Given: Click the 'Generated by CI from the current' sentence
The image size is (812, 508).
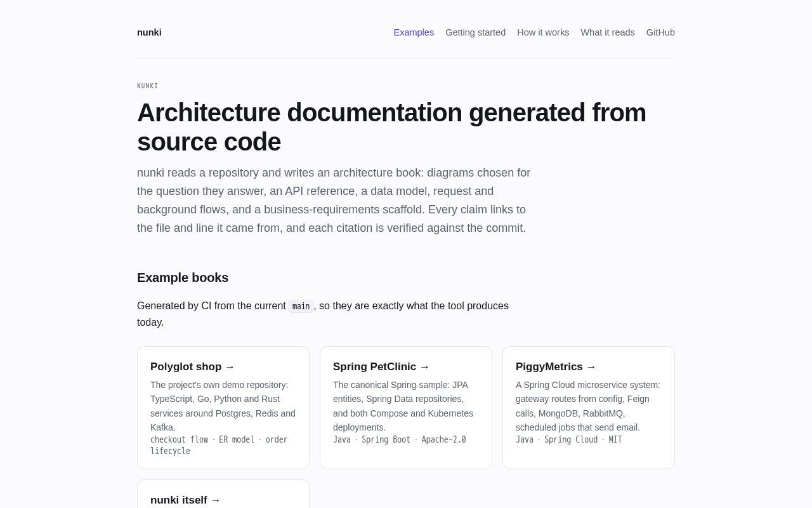Looking at the screenshot, I should pyautogui.click(x=323, y=314).
